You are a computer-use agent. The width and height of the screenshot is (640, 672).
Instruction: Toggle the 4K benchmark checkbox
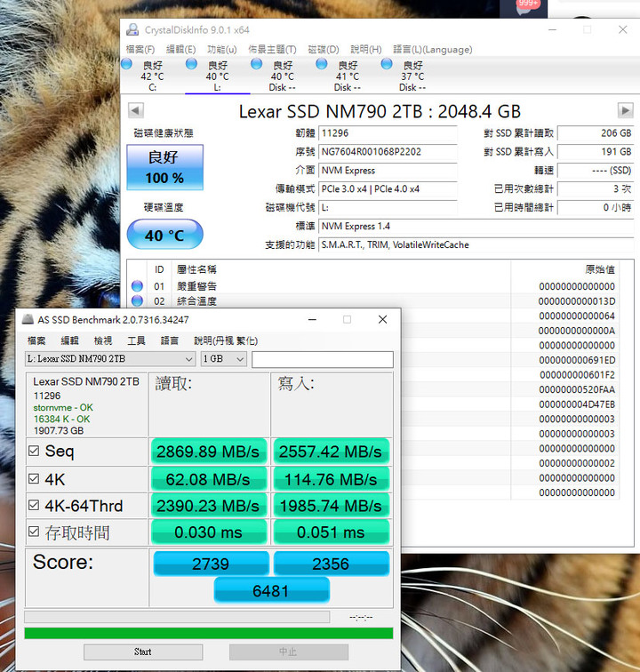pyautogui.click(x=34, y=479)
